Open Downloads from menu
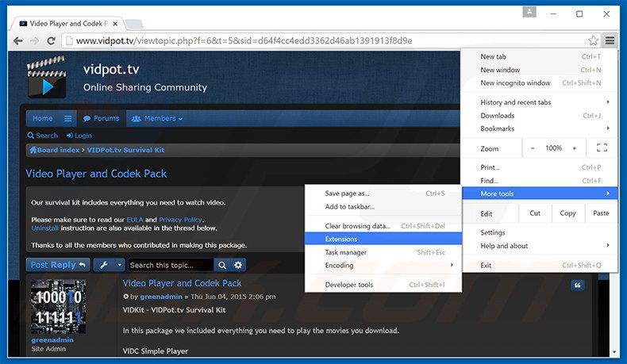The width and height of the screenshot is (627, 364). 540,116
